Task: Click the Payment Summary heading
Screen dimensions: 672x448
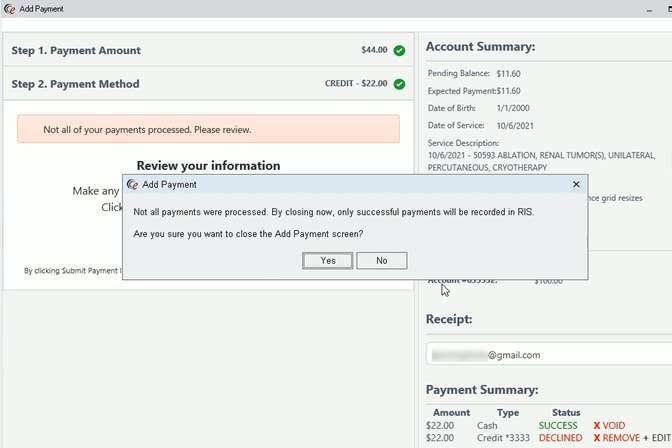Action: click(482, 389)
